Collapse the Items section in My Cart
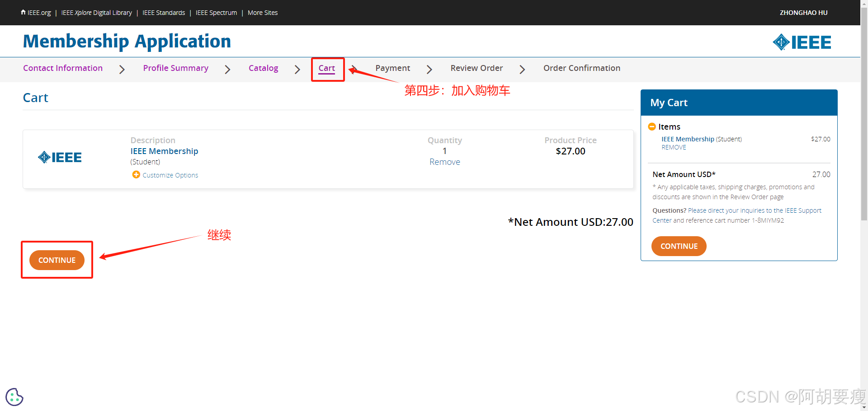The width and height of the screenshot is (868, 411). (x=652, y=126)
